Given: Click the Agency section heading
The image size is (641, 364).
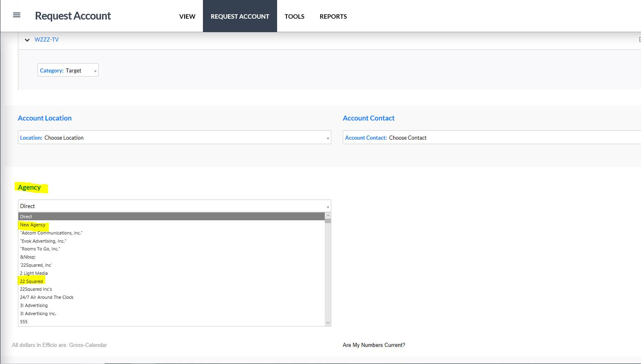Looking at the screenshot, I should [x=29, y=187].
